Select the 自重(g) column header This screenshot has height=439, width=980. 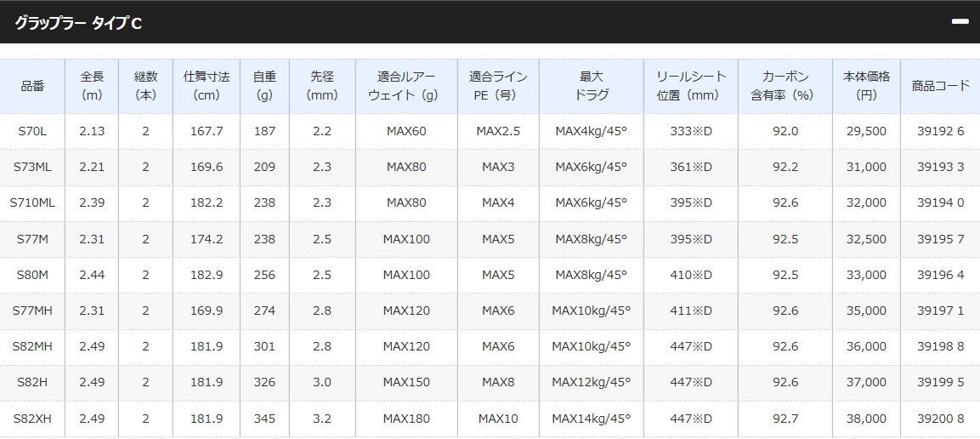click(x=264, y=86)
